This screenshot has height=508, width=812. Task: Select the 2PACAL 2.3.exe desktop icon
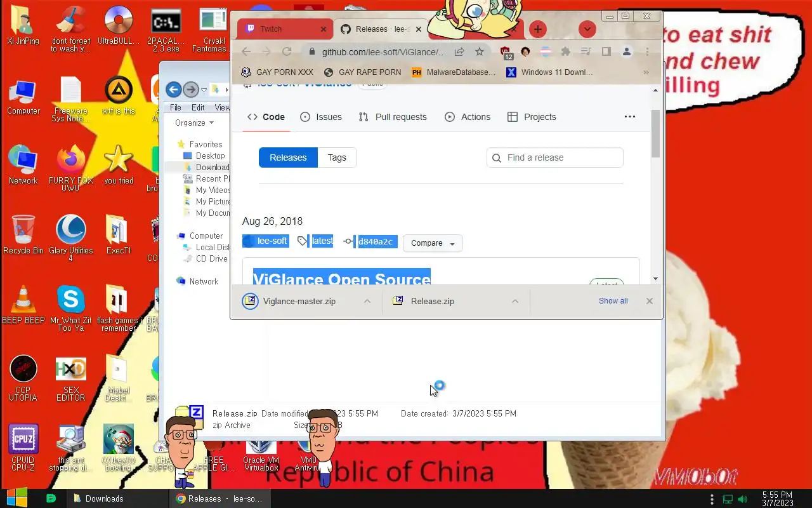pos(166,30)
